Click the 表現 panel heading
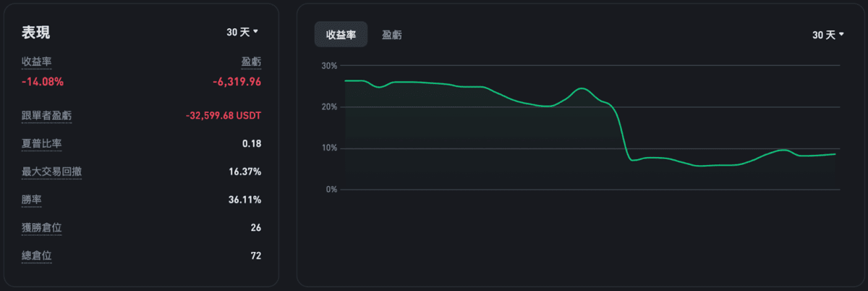This screenshot has height=291, width=868. point(36,32)
